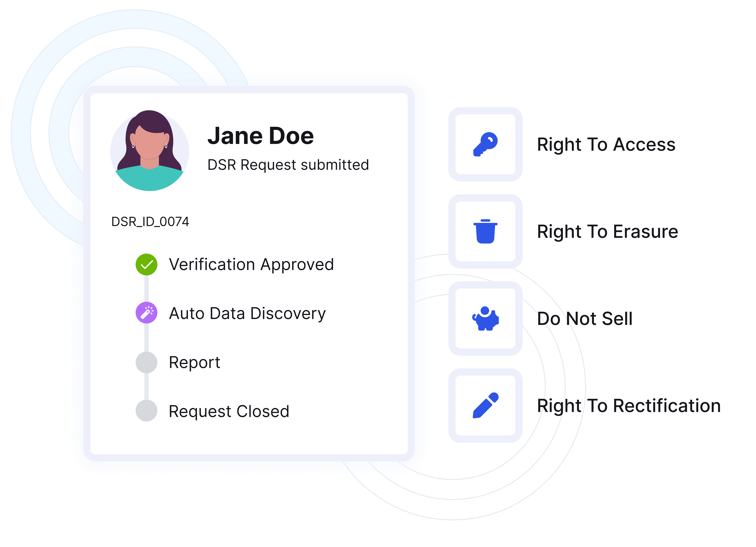Click the trash can erasure icon
This screenshot has height=547, width=756.
[x=485, y=231]
